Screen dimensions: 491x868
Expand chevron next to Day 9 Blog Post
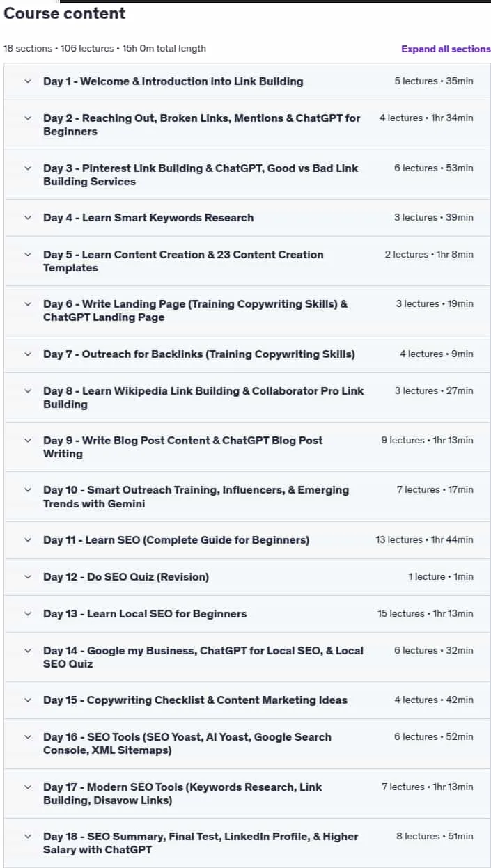[28, 440]
